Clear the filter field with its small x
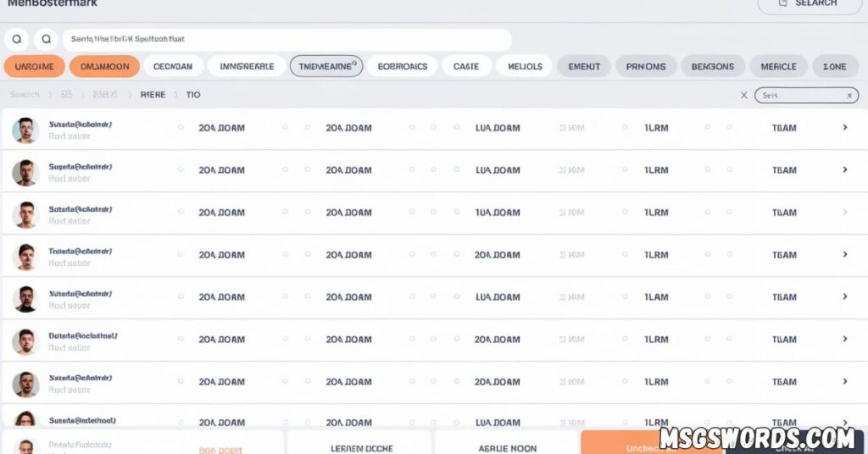This screenshot has width=868, height=454. pyautogui.click(x=849, y=96)
